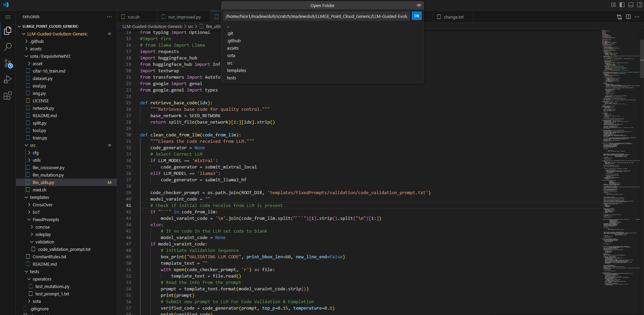Toggle hidden files eye icon in dialog
644x315 pixels.
tap(419, 5)
